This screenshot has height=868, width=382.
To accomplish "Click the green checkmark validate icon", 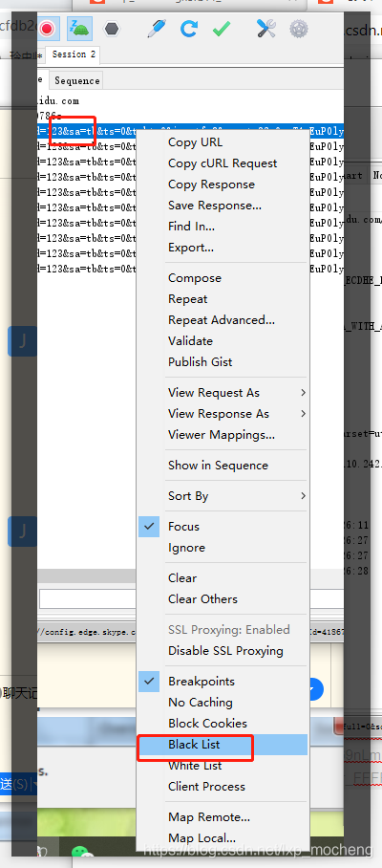I will click(x=222, y=29).
